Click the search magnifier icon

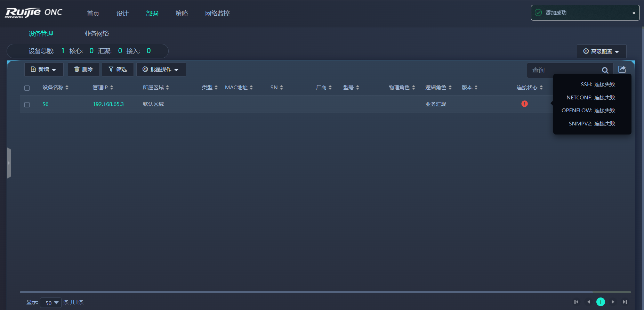click(x=605, y=70)
